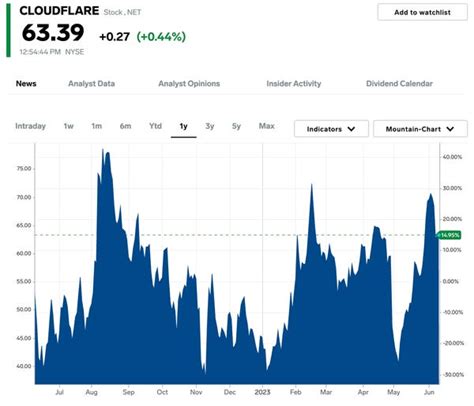Click the Mountain-Chart chevron arrow
The image size is (474, 406).
point(450,129)
